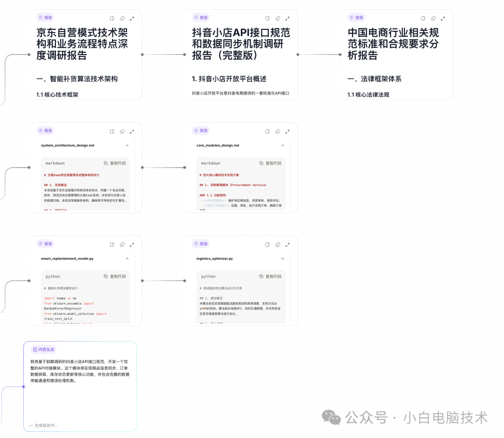Click 复制代码 in core_modules_design.md code block
This screenshot has width=504, height=438.
tap(270, 163)
